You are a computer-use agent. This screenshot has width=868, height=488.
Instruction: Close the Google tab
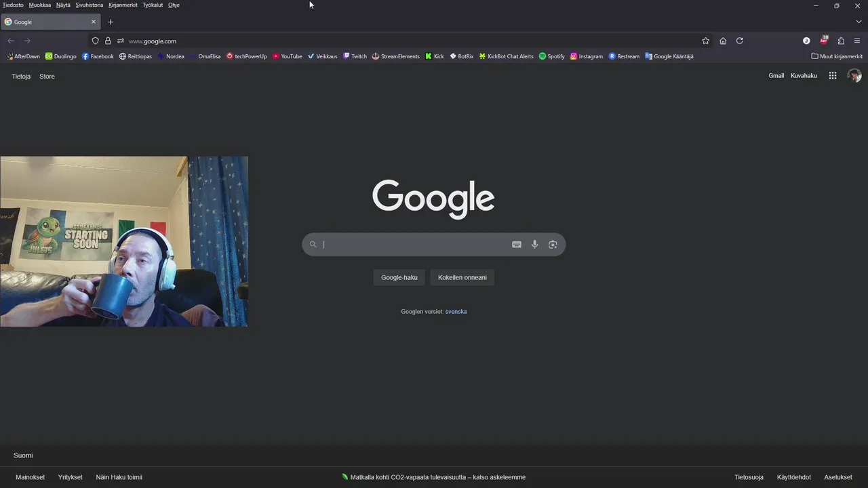94,22
